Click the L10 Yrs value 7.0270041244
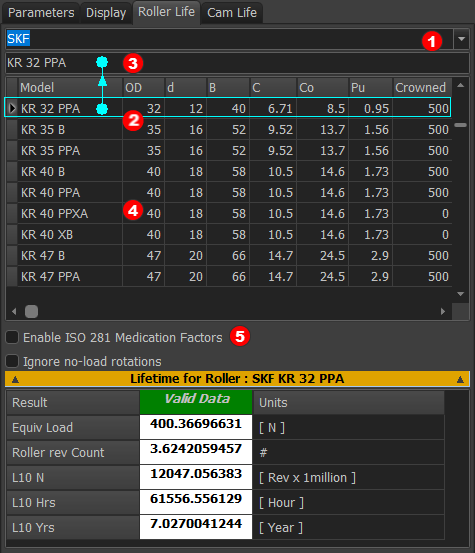 click(196, 527)
